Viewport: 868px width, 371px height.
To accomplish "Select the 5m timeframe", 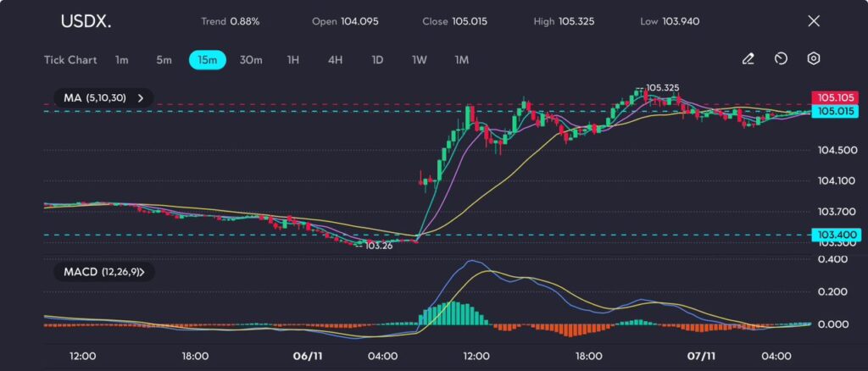I will pyautogui.click(x=164, y=60).
